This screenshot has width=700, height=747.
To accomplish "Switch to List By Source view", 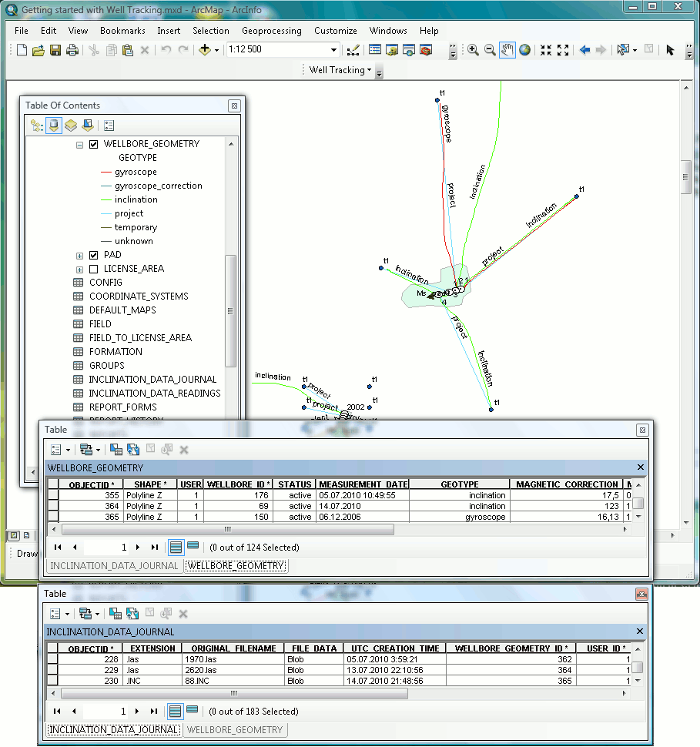I will (54, 125).
